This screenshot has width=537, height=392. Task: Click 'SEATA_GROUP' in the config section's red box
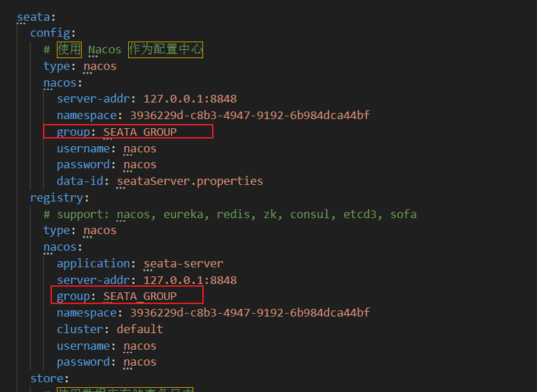[x=140, y=132]
